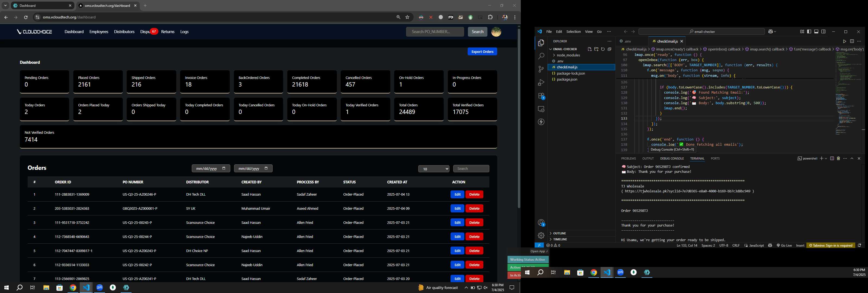
Task: Click Delete for order 203-5385031-2824363
Action: [x=474, y=209]
